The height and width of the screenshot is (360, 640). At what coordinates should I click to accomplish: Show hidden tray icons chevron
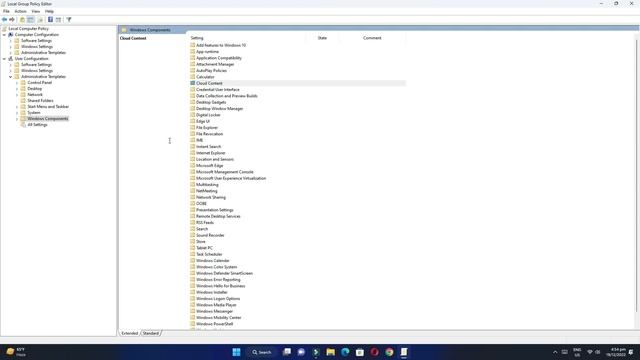coord(555,352)
